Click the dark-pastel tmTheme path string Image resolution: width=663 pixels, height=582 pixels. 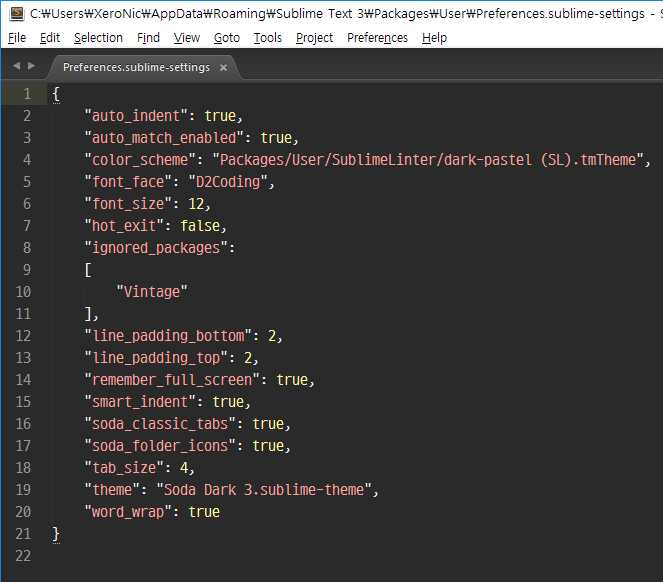click(428, 160)
